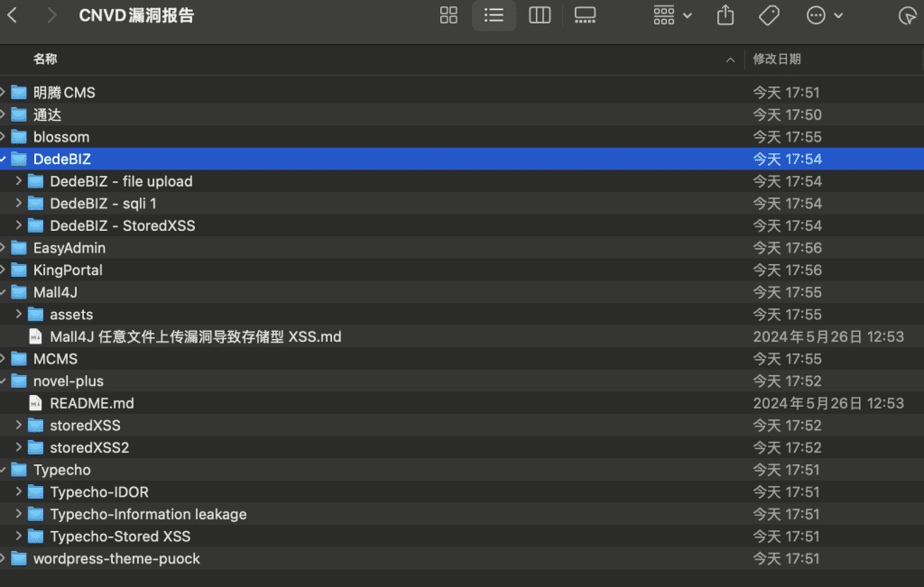
Task: Sort by the 修改日期 column header
Action: coord(777,59)
